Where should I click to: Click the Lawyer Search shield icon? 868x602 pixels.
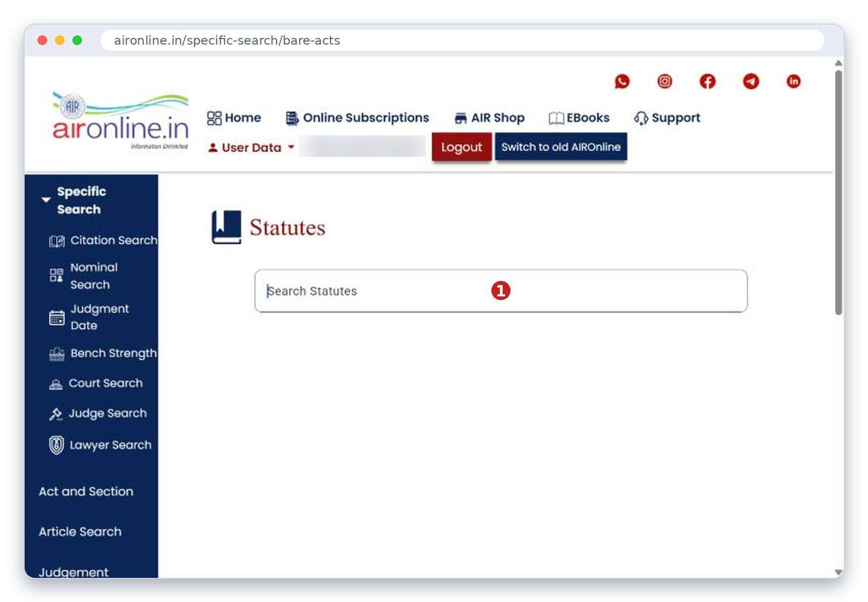click(56, 445)
